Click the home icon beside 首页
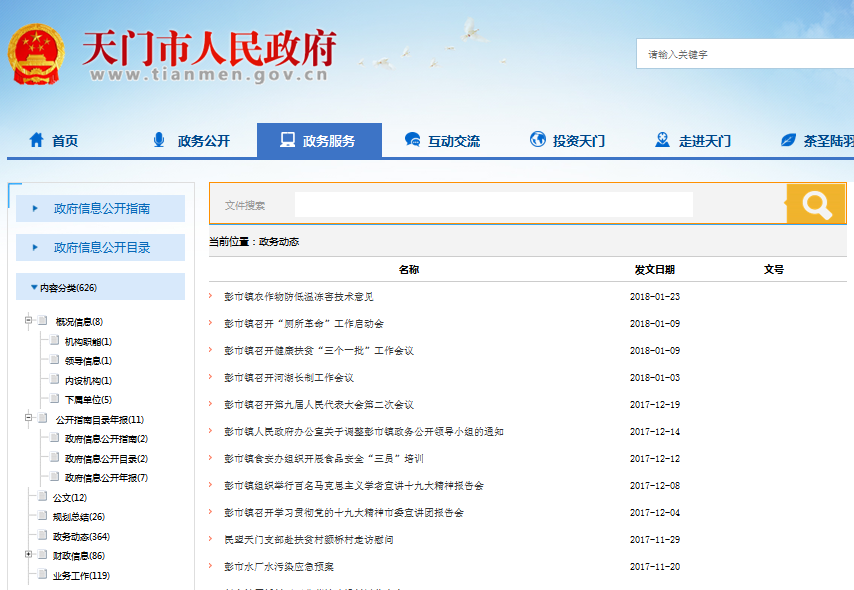This screenshot has height=590, width=854. (x=37, y=140)
